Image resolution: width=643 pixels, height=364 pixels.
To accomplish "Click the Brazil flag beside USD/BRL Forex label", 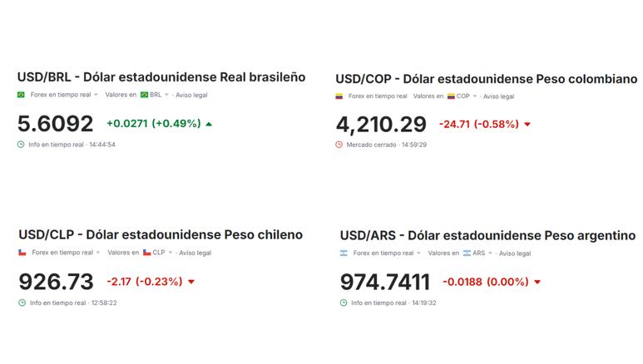I will 21,95.
